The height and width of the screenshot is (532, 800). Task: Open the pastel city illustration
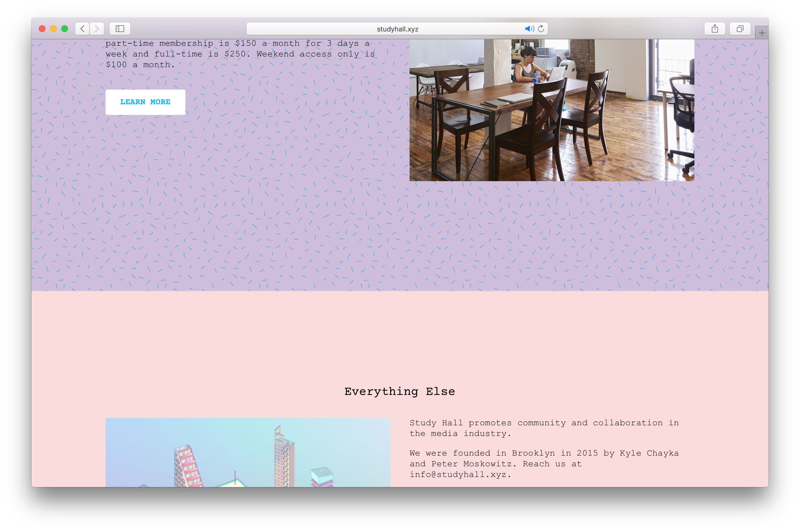[248, 452]
